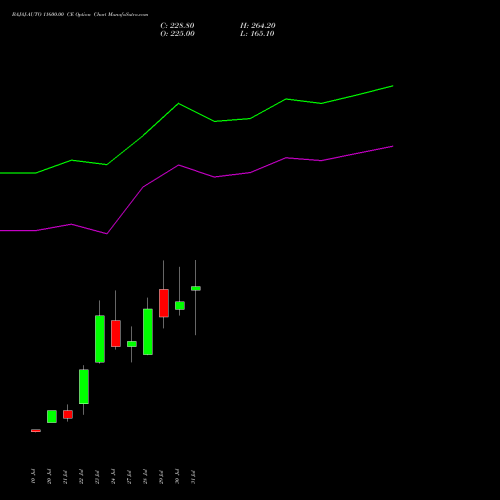Image resolution: width=500 pixels, height=500 pixels.
Task: Click the green candle above 20 Jul
Action: pos(52,416)
